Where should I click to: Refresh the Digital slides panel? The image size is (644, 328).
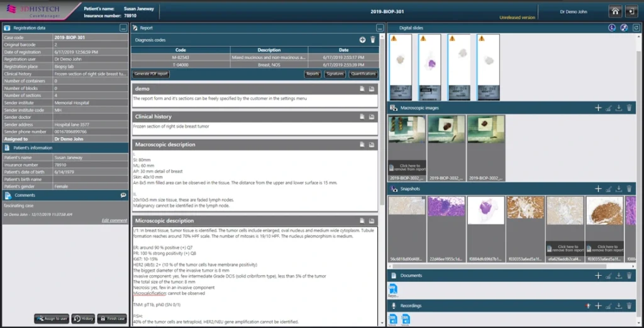tap(636, 28)
